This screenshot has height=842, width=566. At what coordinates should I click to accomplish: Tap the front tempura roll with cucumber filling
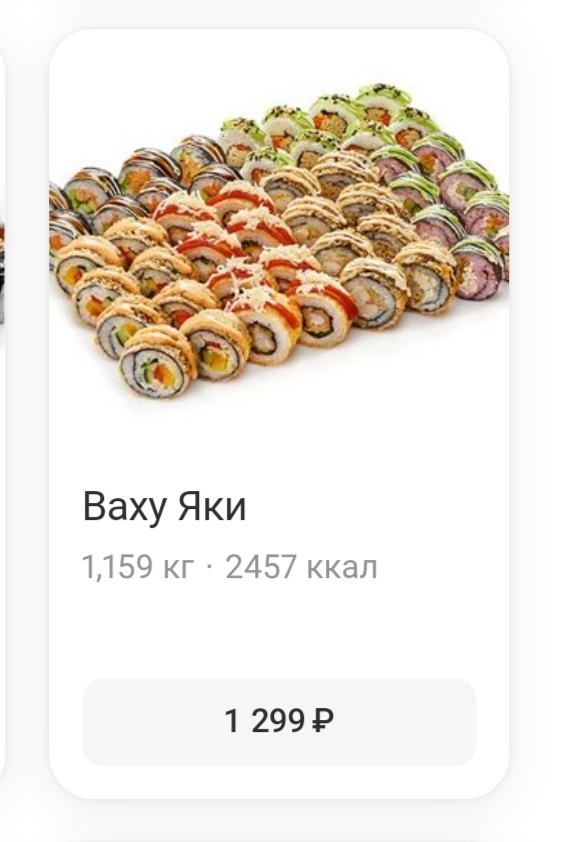(x=157, y=365)
